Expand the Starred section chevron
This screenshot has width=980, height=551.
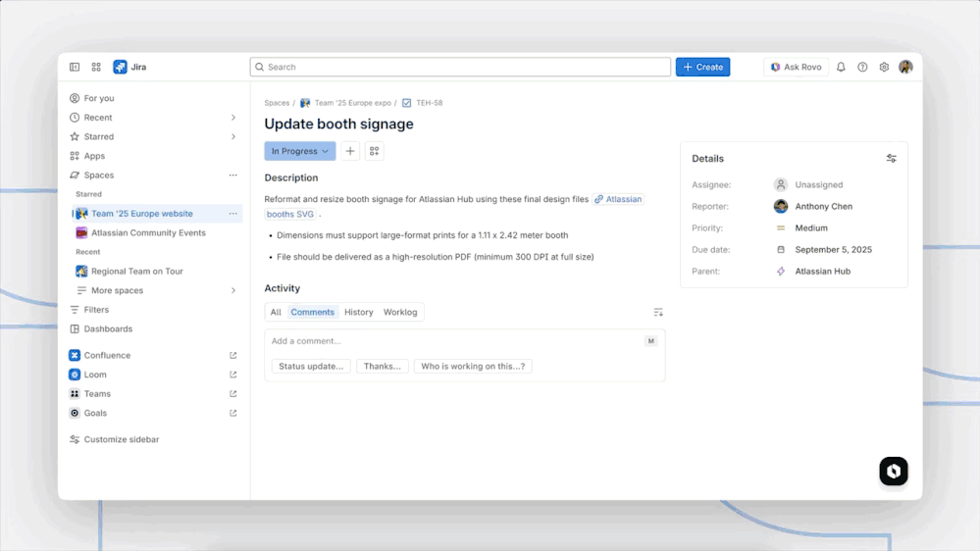tap(233, 137)
